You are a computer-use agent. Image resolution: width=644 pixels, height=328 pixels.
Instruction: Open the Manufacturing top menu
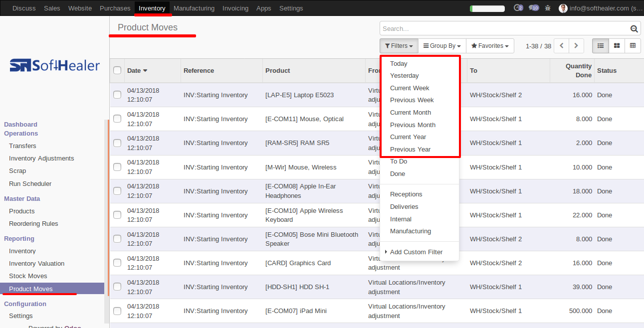point(194,8)
